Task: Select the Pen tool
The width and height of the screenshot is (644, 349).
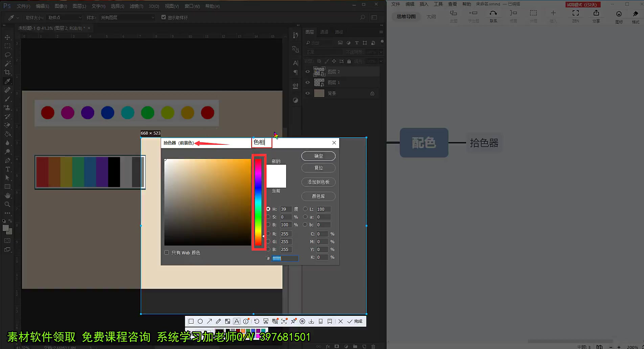Action: pyautogui.click(x=7, y=160)
